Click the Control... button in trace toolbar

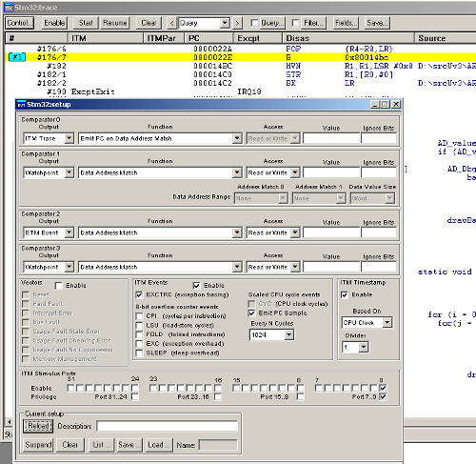[x=20, y=23]
